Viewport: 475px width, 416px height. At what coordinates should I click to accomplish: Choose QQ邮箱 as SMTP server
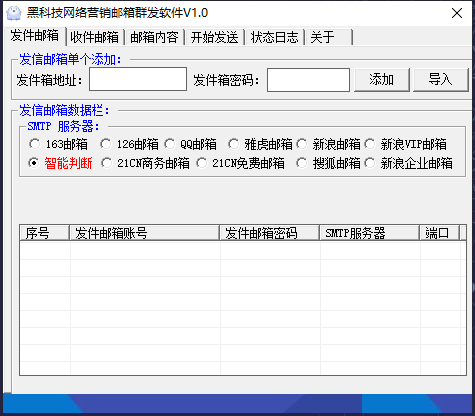190,144
